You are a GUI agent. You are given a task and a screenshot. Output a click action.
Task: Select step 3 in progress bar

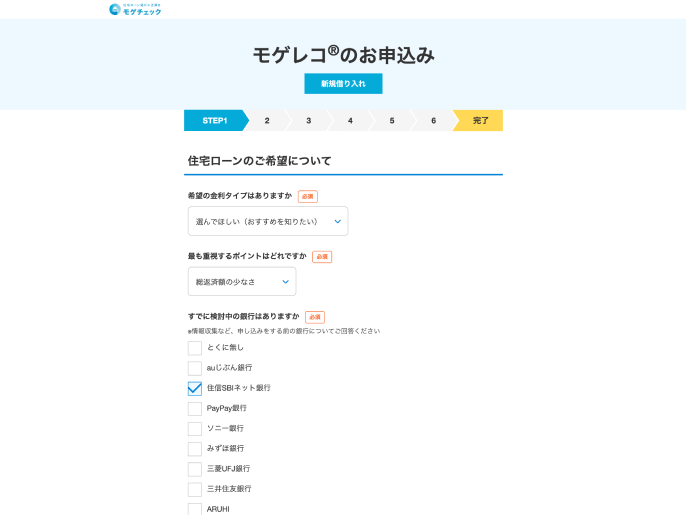tap(308, 121)
